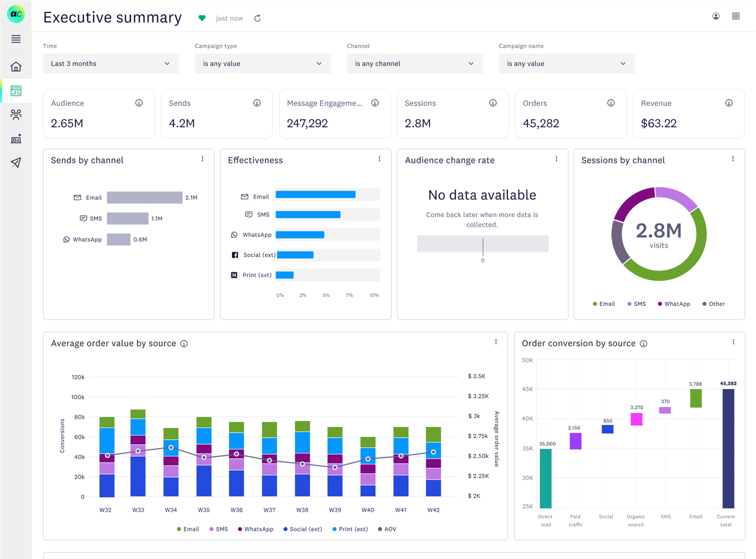
Task: Open the Effectiveness card kebab menu
Action: point(380,158)
